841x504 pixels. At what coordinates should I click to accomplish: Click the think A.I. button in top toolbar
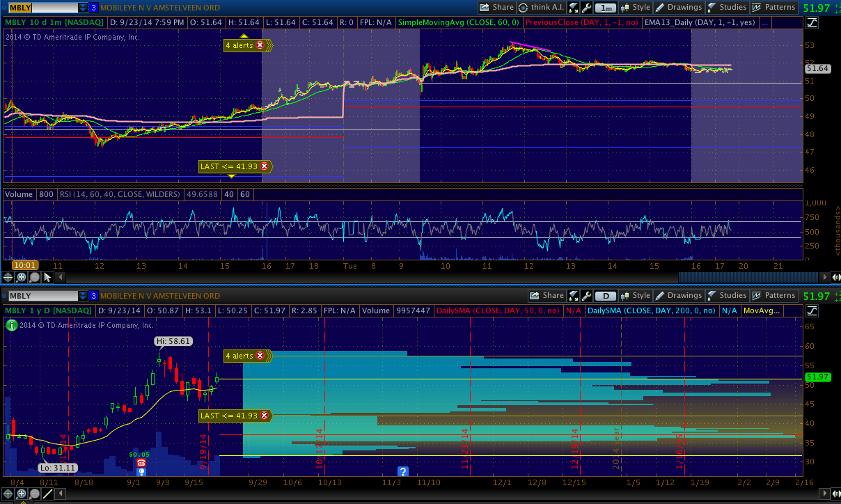click(541, 8)
